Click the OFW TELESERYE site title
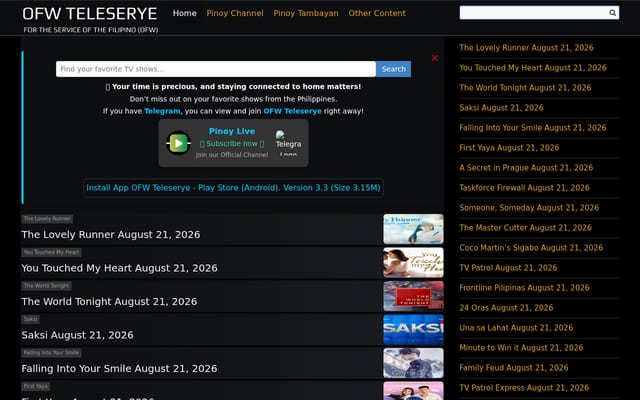Viewport: 640px width, 400px height. point(90,14)
